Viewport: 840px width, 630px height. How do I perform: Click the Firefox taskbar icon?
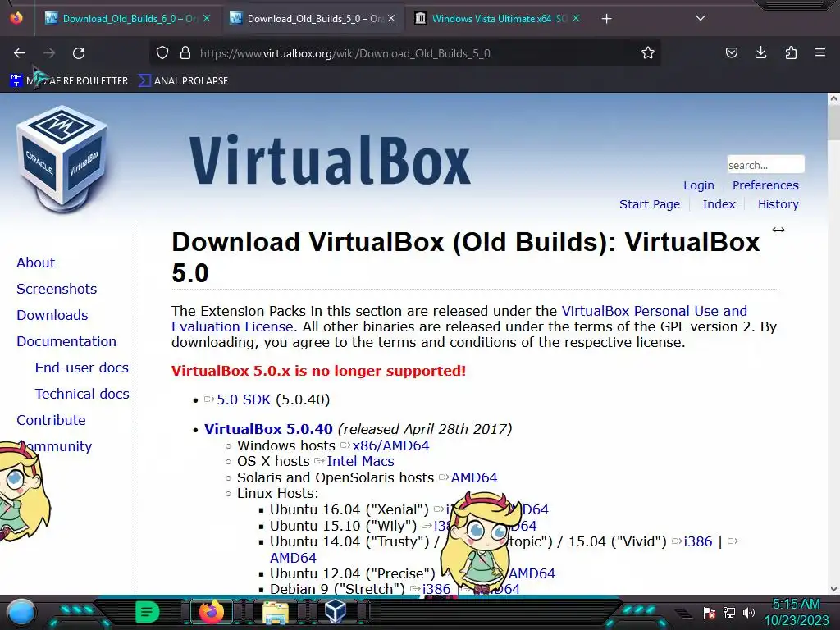212,612
